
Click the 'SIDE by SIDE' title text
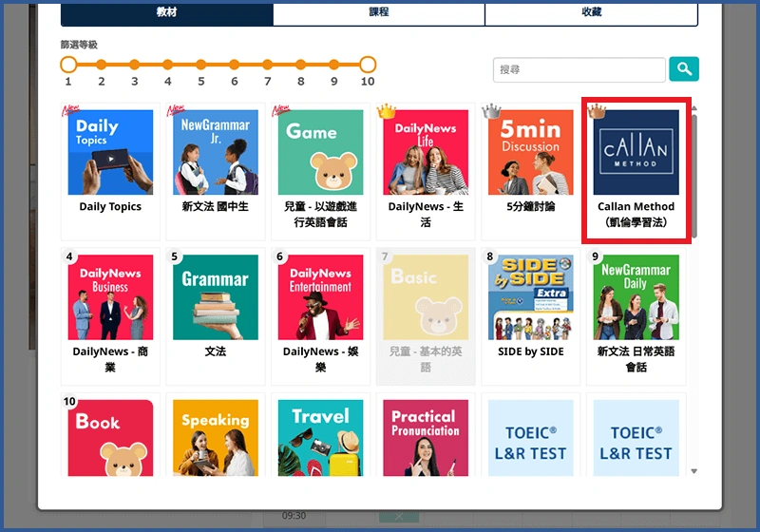pyautogui.click(x=531, y=351)
